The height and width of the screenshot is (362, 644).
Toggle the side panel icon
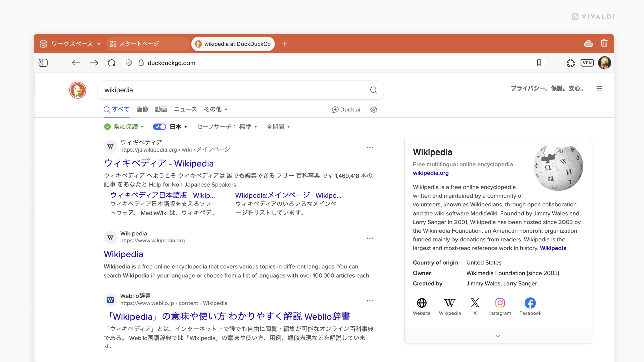[43, 63]
